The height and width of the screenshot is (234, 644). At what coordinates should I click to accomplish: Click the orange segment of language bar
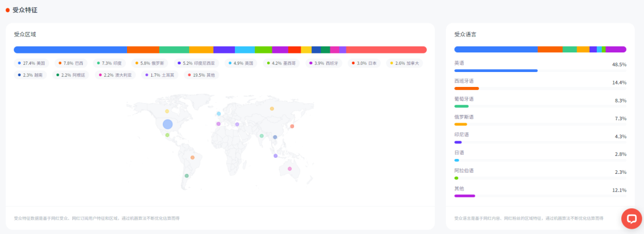[x=550, y=49]
